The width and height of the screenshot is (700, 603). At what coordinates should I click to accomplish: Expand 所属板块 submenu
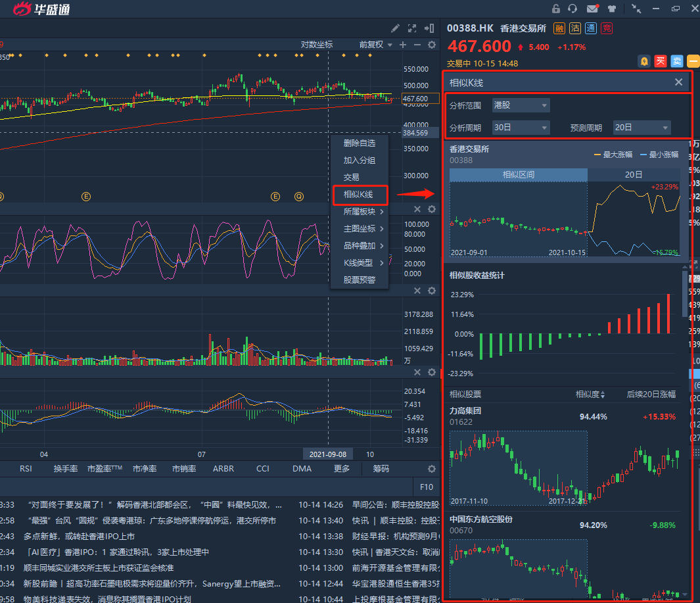click(x=360, y=211)
